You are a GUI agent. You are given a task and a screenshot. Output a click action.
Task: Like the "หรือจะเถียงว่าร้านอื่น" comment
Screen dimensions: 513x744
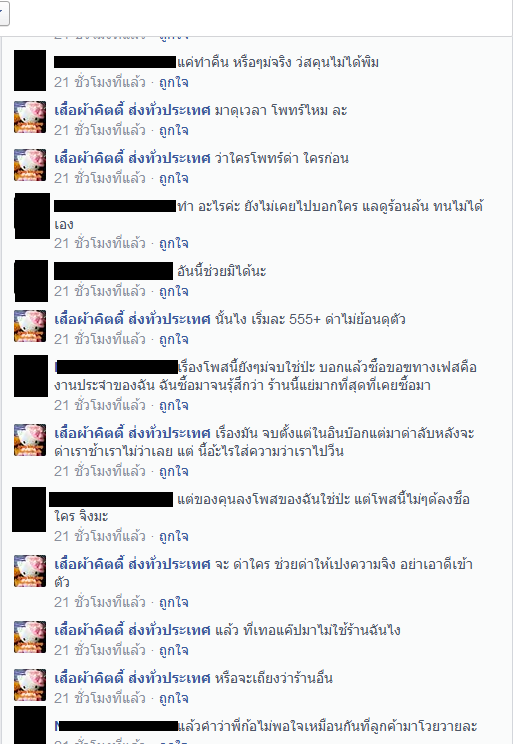pyautogui.click(x=173, y=698)
